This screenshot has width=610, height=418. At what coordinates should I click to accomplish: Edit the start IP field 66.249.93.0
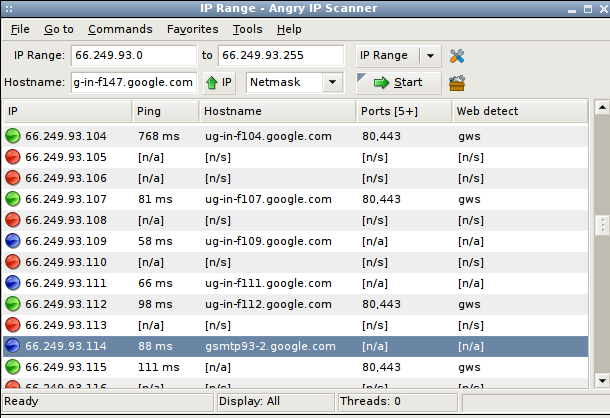pos(134,56)
